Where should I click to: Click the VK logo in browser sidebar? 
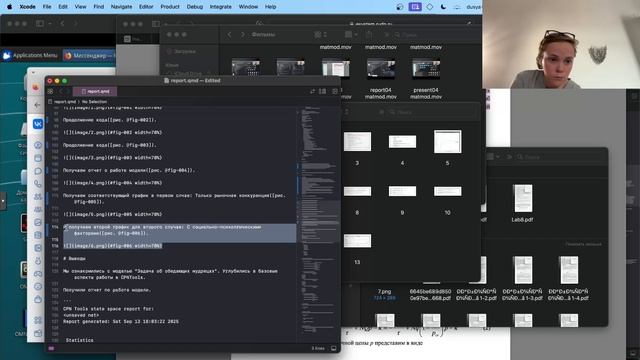pos(38,124)
